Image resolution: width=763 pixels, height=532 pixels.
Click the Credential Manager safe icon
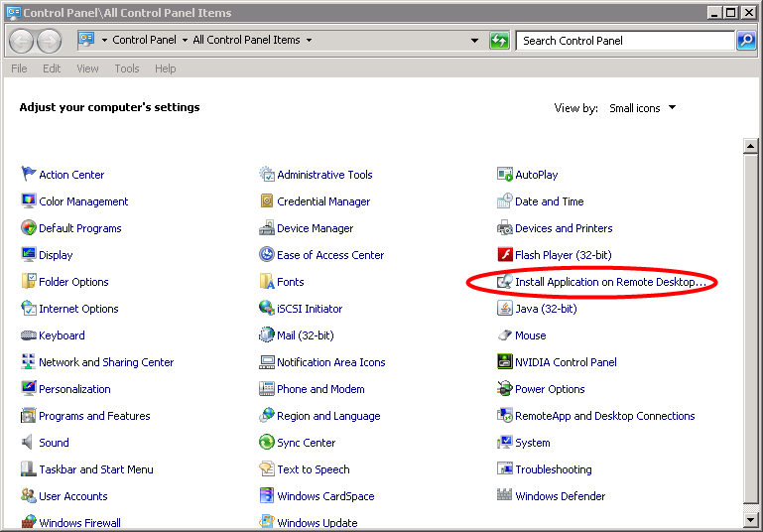(x=266, y=200)
